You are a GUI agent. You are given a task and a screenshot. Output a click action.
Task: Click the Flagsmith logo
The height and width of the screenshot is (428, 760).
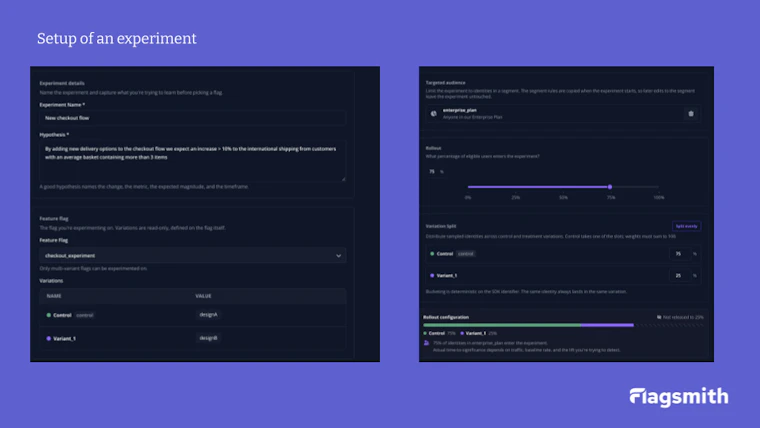click(x=679, y=397)
